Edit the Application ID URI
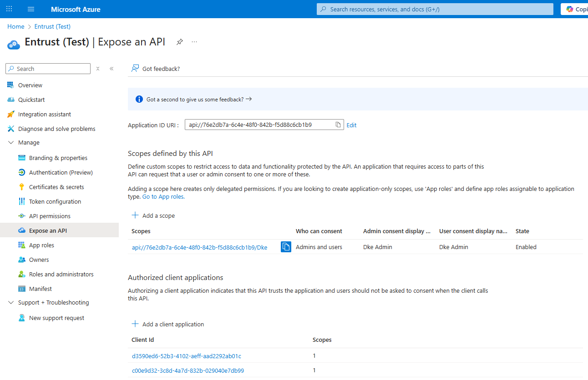588x380 pixels. (351, 125)
